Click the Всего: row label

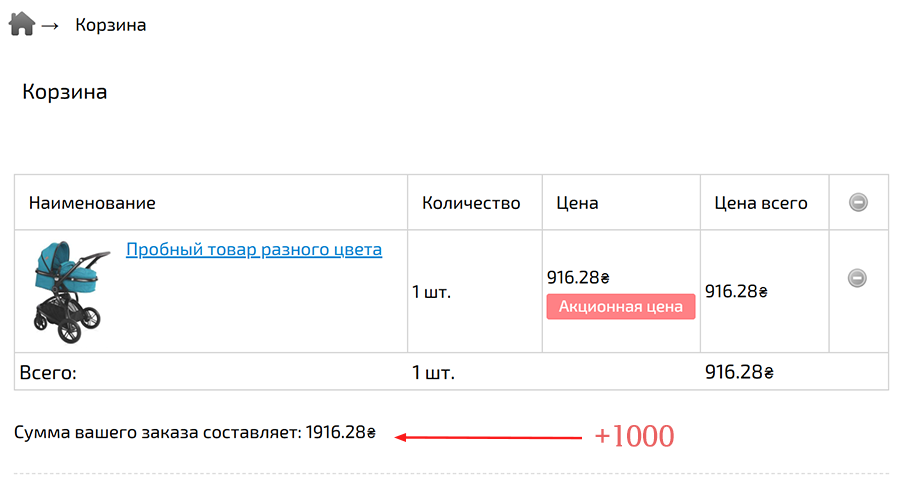[48, 373]
